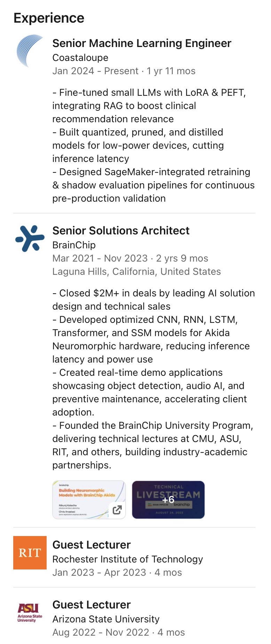Open the BrainChip company logo
The height and width of the screenshot is (644, 271).
[30, 239]
